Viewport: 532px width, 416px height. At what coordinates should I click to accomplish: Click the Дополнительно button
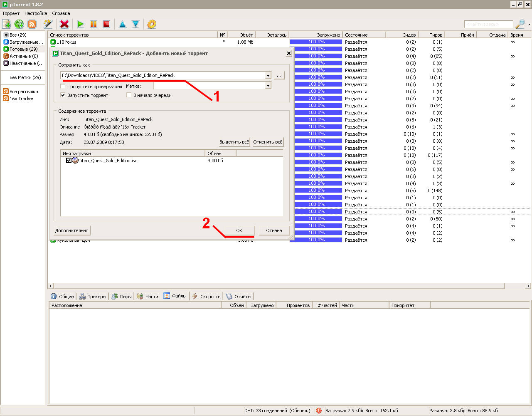click(72, 230)
